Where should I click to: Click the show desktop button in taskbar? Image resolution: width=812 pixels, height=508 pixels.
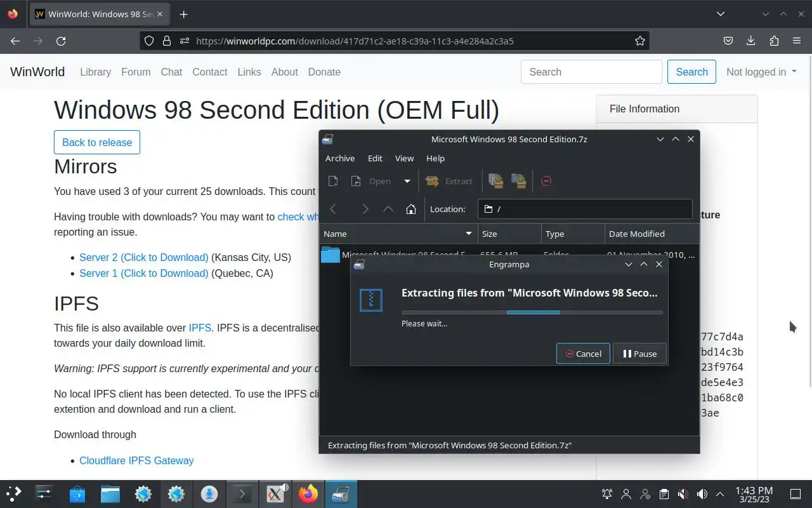[795, 493]
